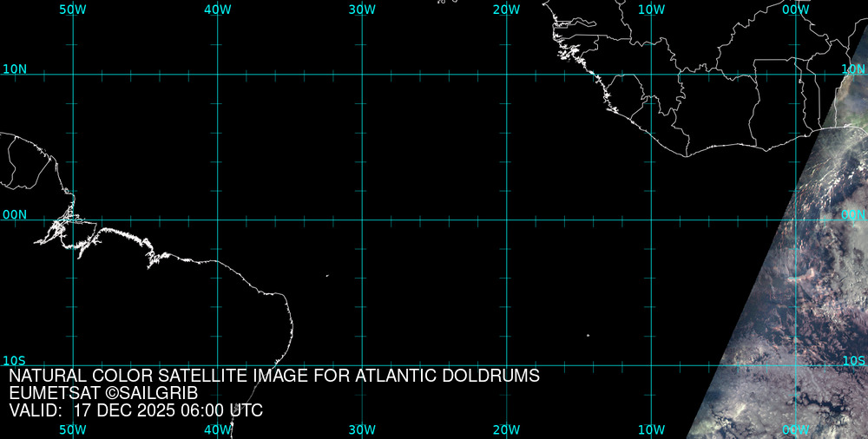Click the 10W label on the top edge
The height and width of the screenshot is (439, 868).
pos(651,10)
